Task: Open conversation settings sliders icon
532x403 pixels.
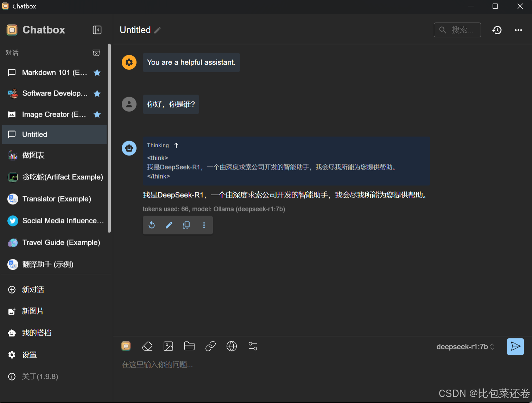Action: tap(253, 346)
